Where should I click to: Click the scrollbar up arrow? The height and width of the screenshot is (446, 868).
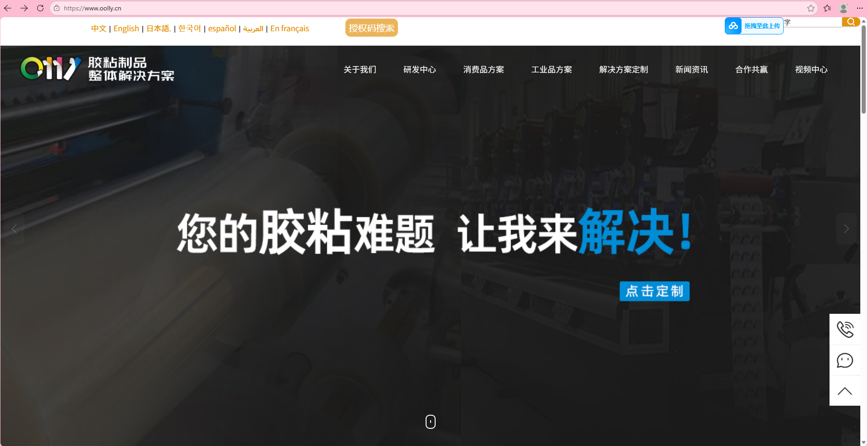[x=864, y=20]
